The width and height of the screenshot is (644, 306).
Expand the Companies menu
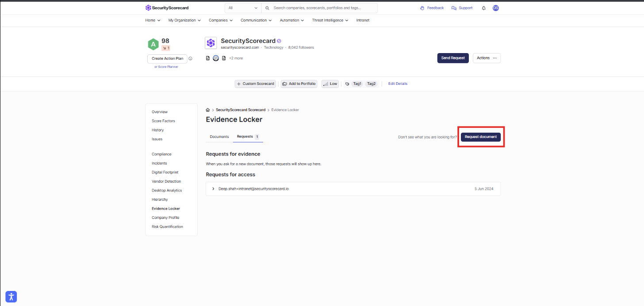tap(221, 20)
